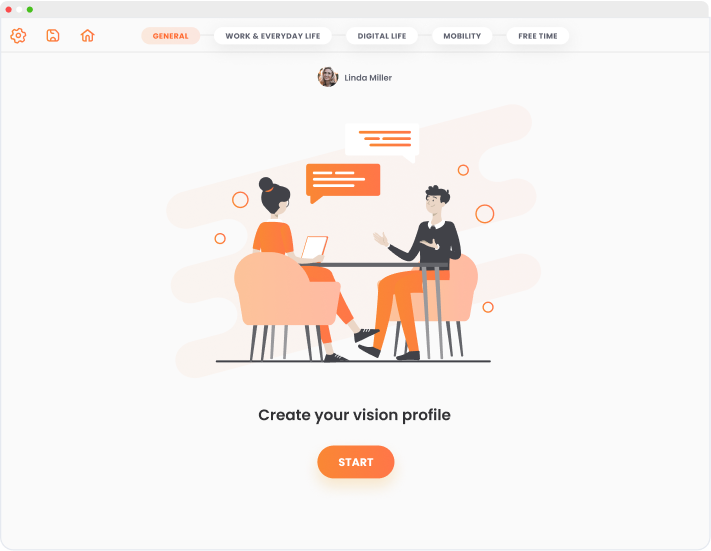This screenshot has width=711, height=551.
Task: Click the Linda Miller name label
Action: 368,78
